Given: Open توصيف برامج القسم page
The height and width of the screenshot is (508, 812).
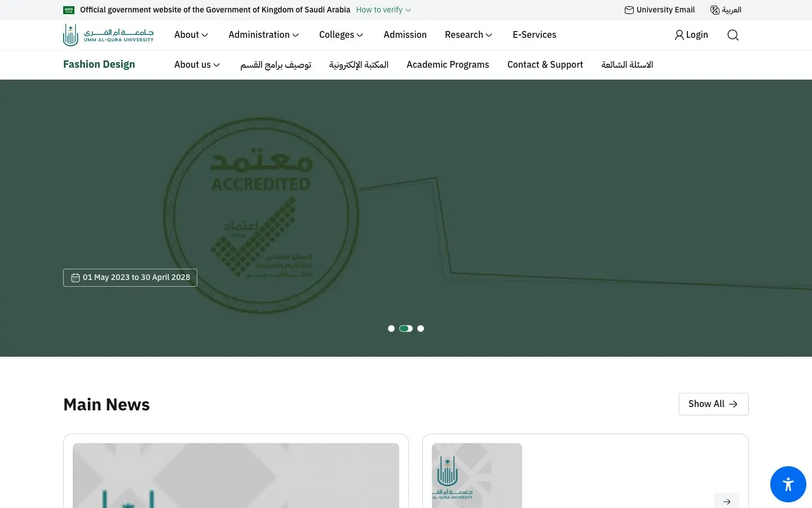Looking at the screenshot, I should pos(276,65).
